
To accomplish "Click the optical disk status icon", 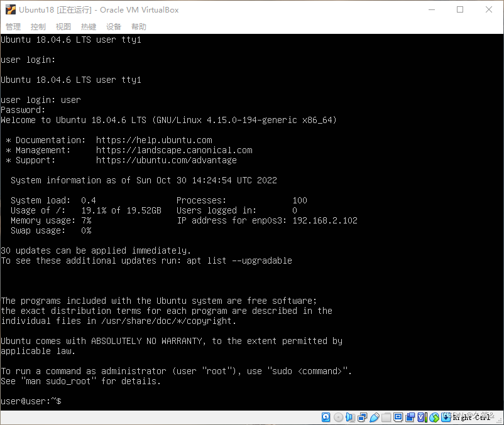I will [338, 417].
